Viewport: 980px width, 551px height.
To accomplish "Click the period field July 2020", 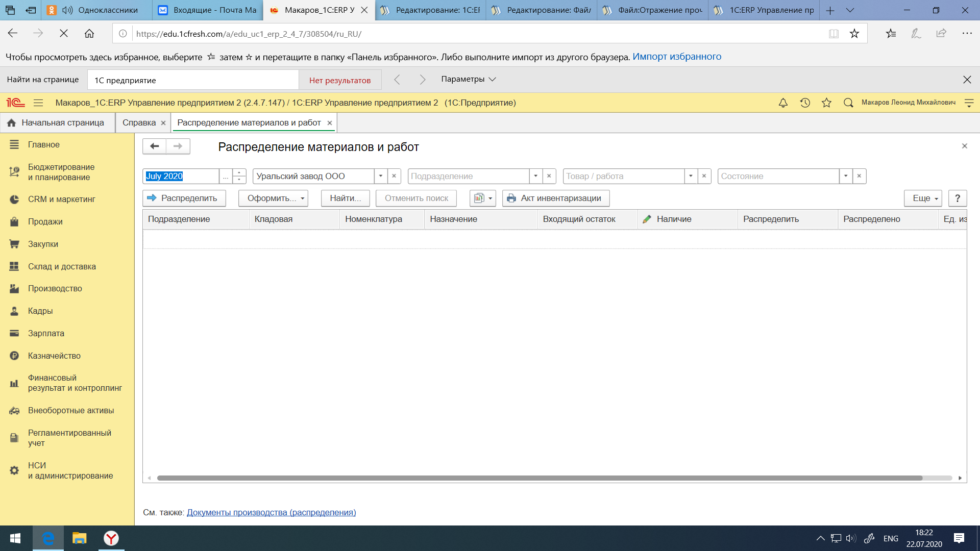I will [181, 176].
